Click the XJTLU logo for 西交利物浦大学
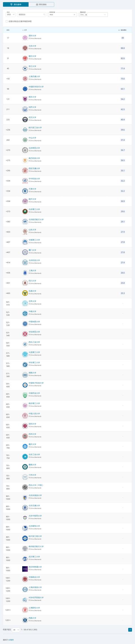135x644 pixels. click(25, 569)
